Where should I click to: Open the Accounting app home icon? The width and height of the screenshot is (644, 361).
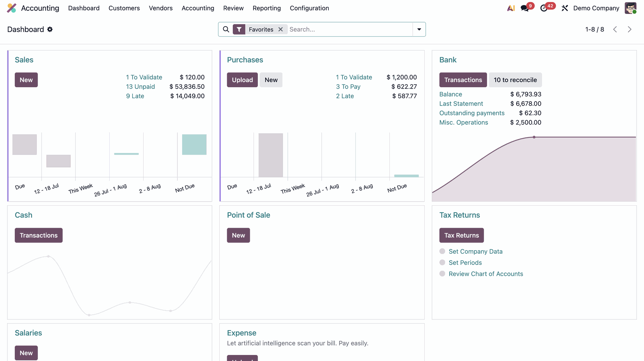(x=12, y=8)
